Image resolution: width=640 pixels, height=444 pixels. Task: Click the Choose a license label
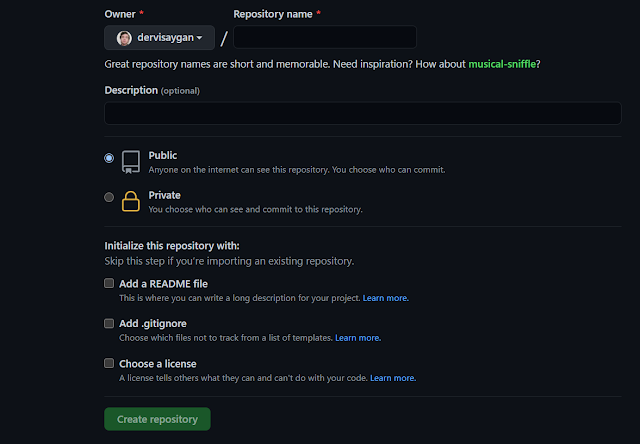[x=158, y=364]
